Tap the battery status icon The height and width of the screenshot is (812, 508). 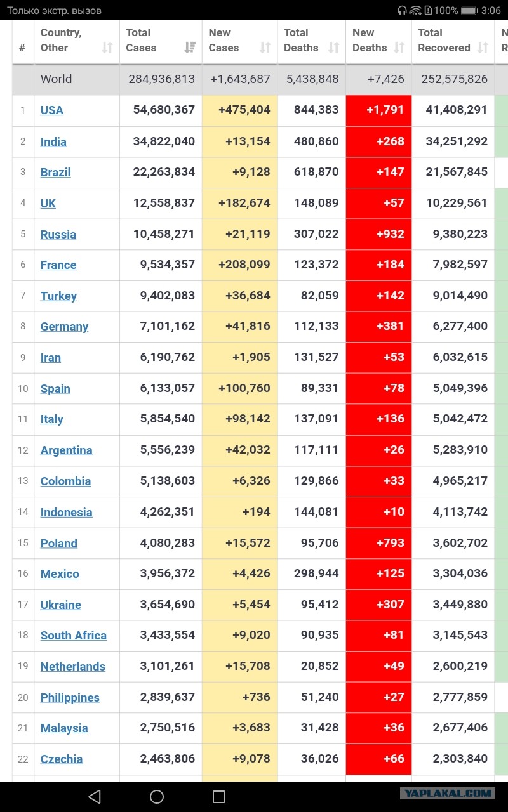click(x=470, y=11)
